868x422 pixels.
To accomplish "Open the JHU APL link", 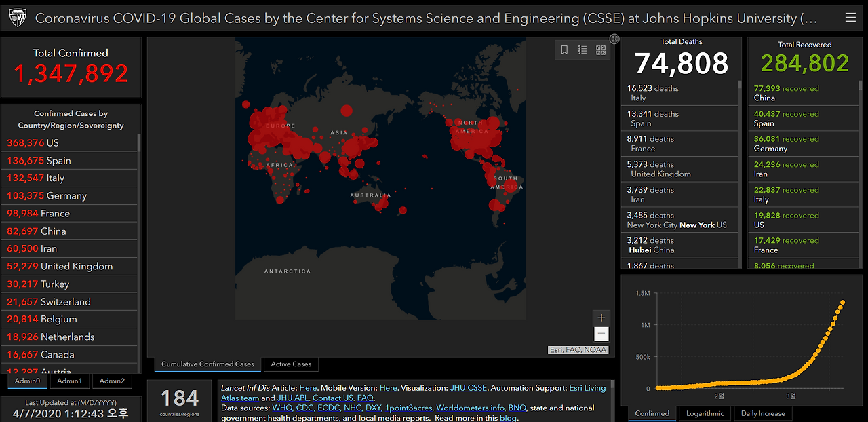I will click(x=293, y=398).
